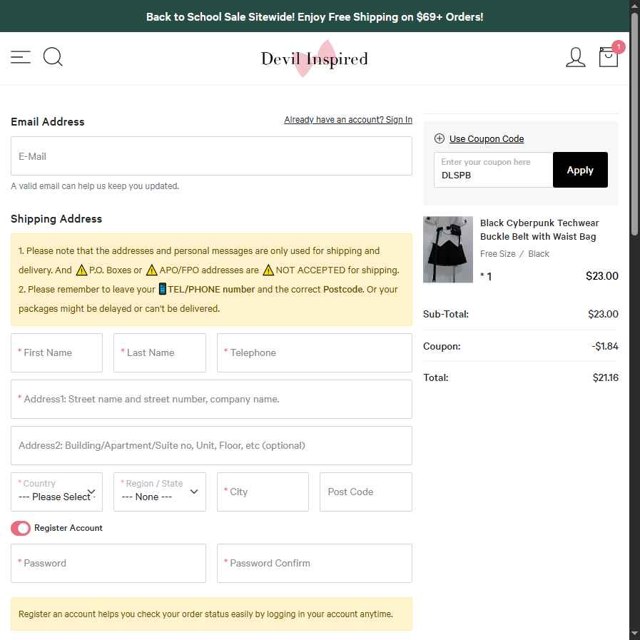Viewport: 640px width, 640px height.
Task: Focus the Post Code field
Action: pos(366,492)
